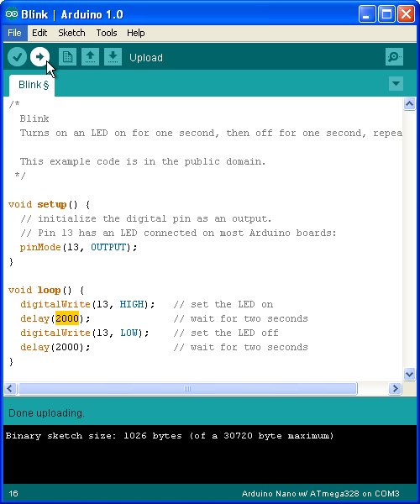Save the sketch using down-arrow icon

(113, 57)
